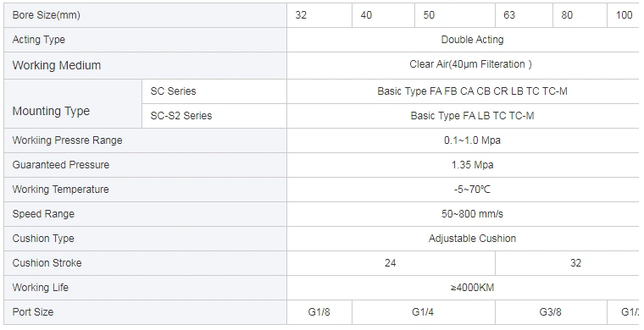The image size is (644, 330).
Task: Click the SC Series row label
Action: click(x=214, y=91)
